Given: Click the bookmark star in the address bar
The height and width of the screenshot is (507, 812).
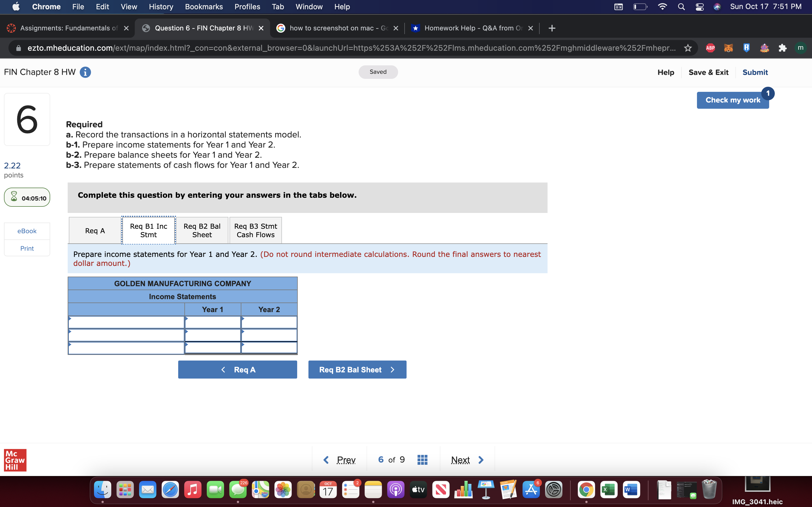Looking at the screenshot, I should tap(687, 48).
